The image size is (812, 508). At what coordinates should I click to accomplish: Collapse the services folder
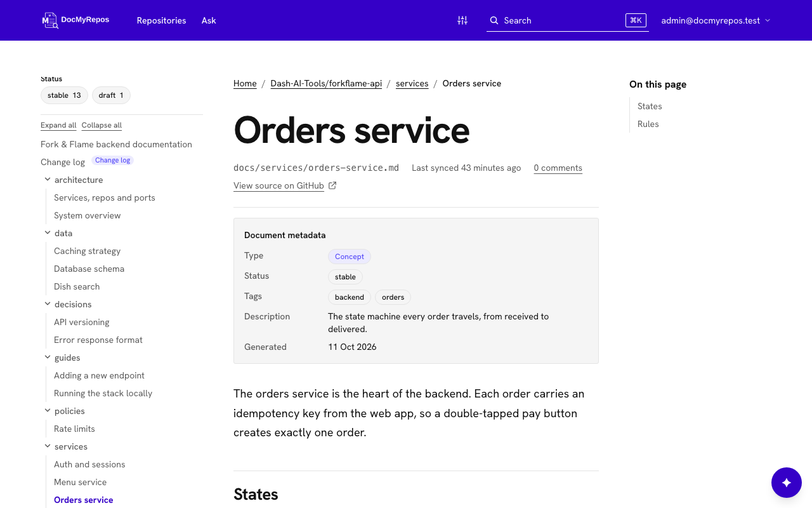48,446
